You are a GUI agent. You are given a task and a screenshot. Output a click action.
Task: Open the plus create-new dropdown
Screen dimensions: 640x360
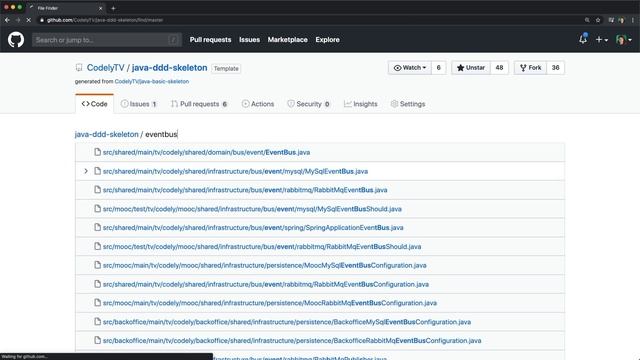pyautogui.click(x=602, y=40)
